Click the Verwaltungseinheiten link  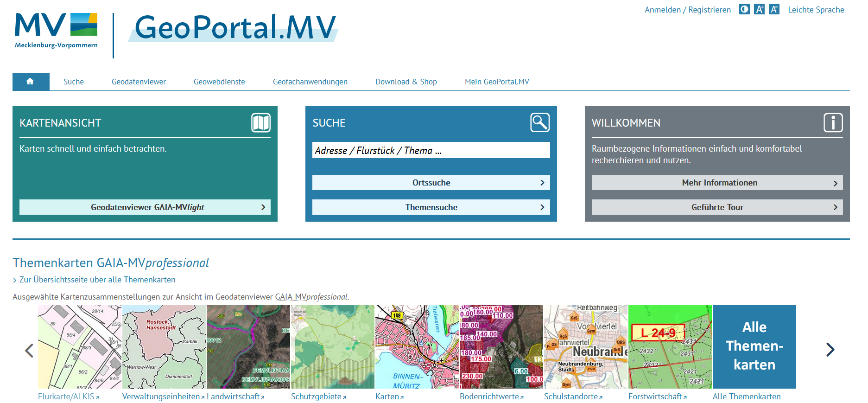click(164, 397)
